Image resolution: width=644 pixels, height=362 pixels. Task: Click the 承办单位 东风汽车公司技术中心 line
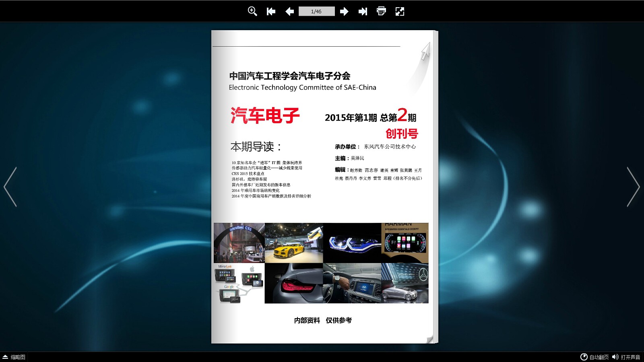375,147
